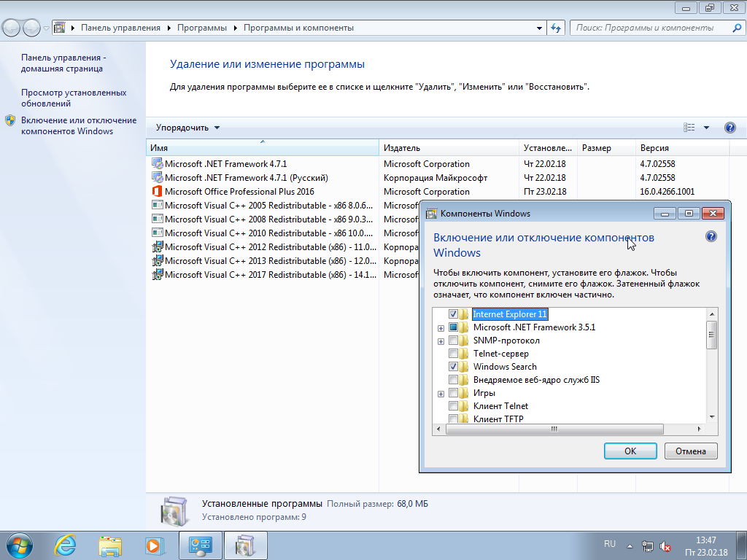Switch to Control Panel taskbar button
This screenshot has width=747, height=560.
pos(200,545)
